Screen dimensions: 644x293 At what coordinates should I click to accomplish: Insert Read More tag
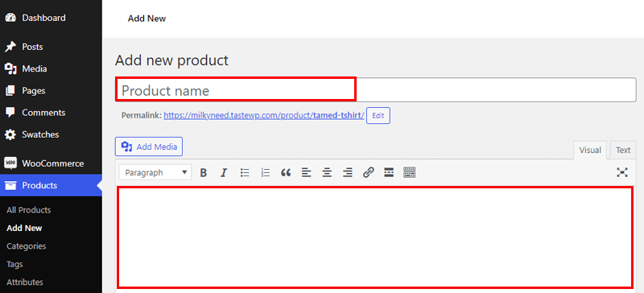tap(389, 173)
